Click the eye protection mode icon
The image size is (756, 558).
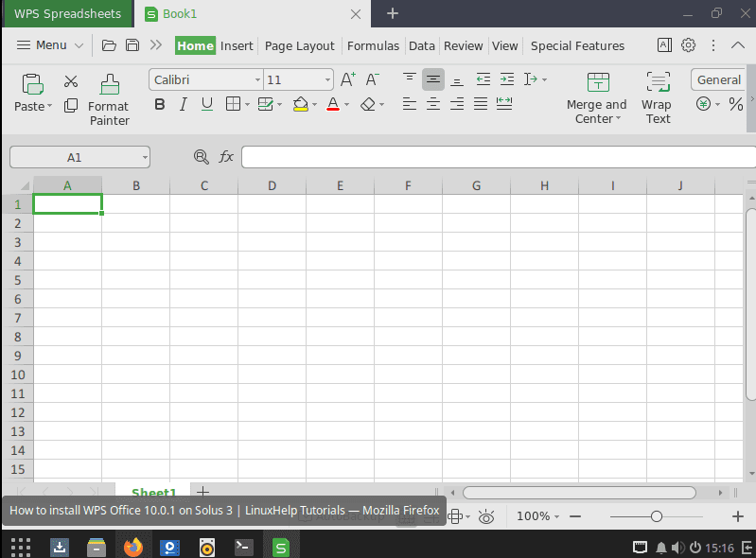click(486, 516)
